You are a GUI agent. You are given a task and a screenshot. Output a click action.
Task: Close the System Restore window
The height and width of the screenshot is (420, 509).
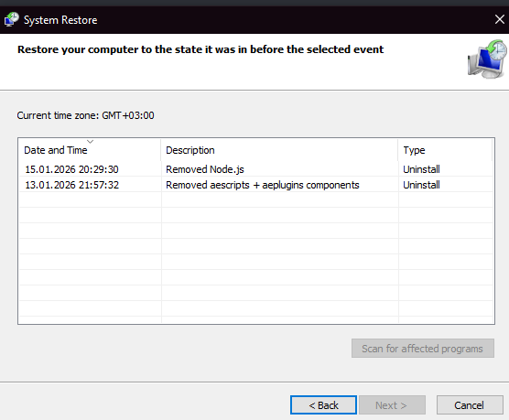coord(500,19)
